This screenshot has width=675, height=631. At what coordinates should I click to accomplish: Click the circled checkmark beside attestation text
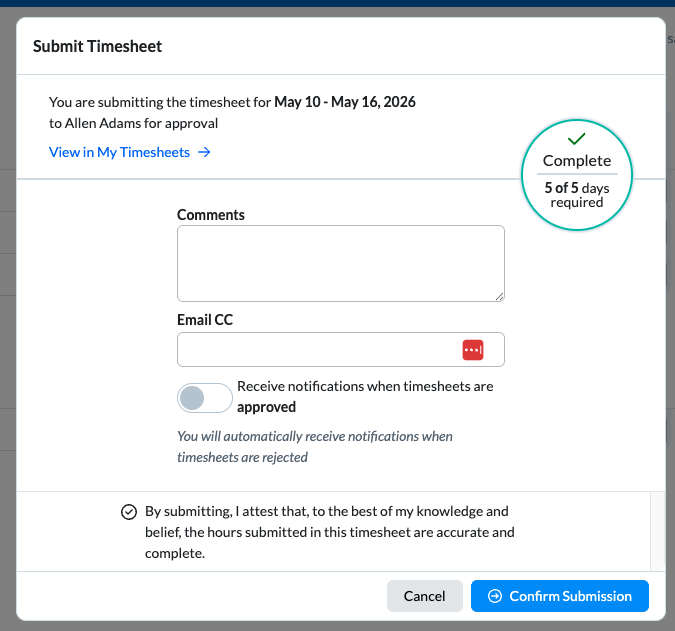pyautogui.click(x=129, y=512)
